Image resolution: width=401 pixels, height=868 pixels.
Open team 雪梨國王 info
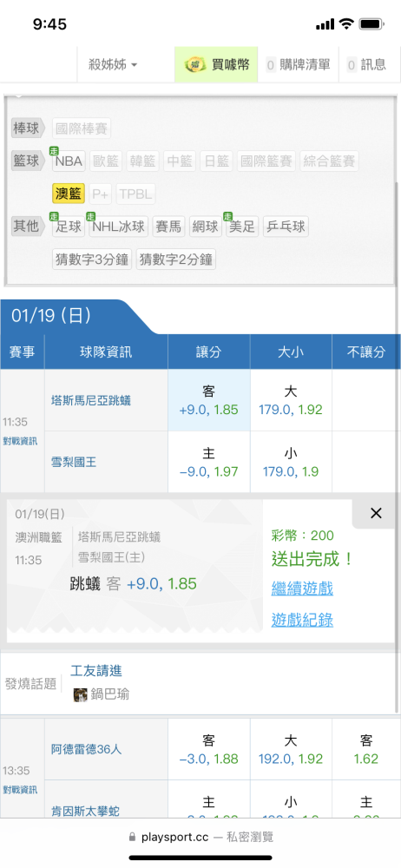pos(74,462)
